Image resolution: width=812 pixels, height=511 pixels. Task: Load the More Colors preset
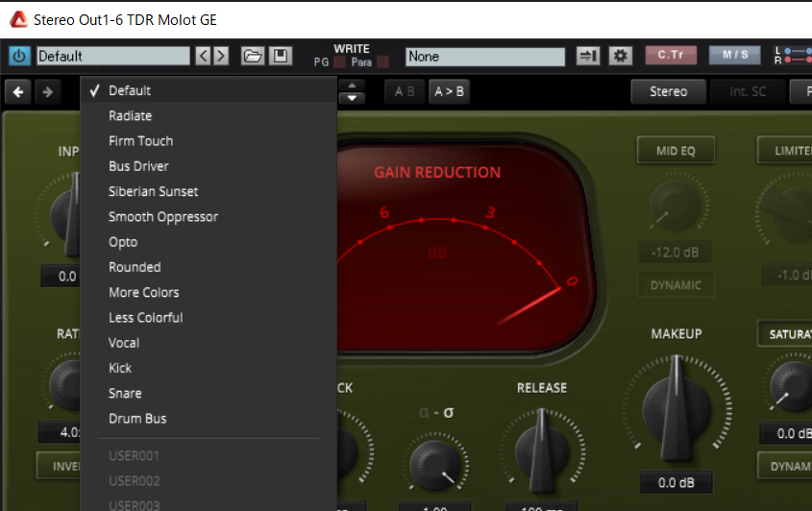209,293
